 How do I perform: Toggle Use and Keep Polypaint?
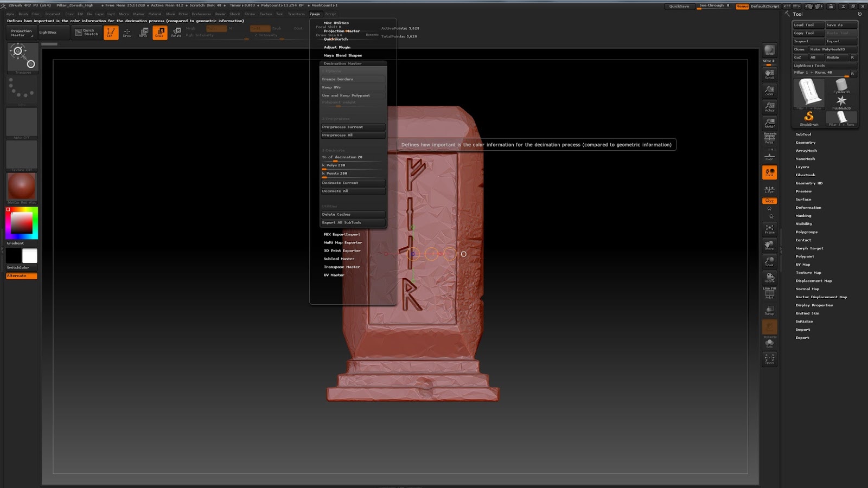coord(353,95)
